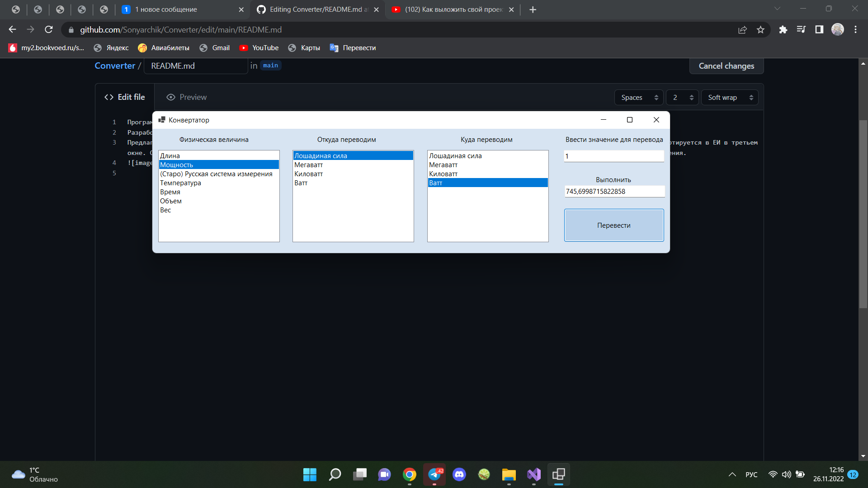Open the Windows Start menu
868x488 pixels.
[309, 474]
